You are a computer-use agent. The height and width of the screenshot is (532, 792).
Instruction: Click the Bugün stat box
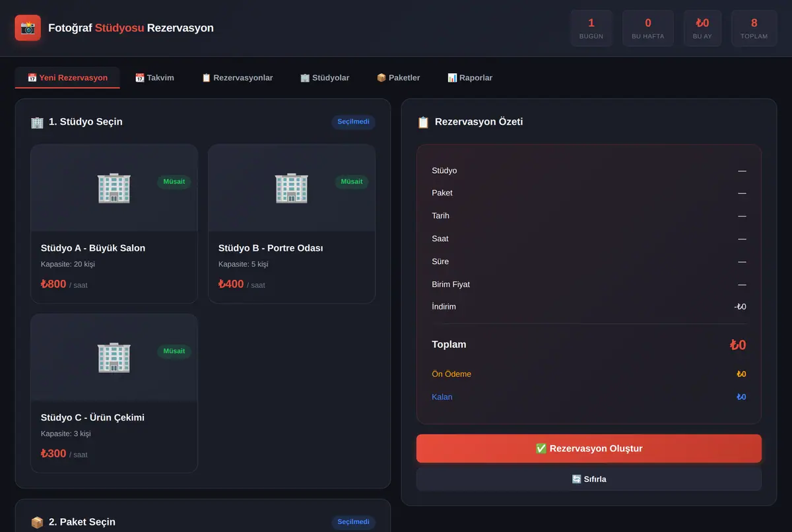[x=591, y=28]
